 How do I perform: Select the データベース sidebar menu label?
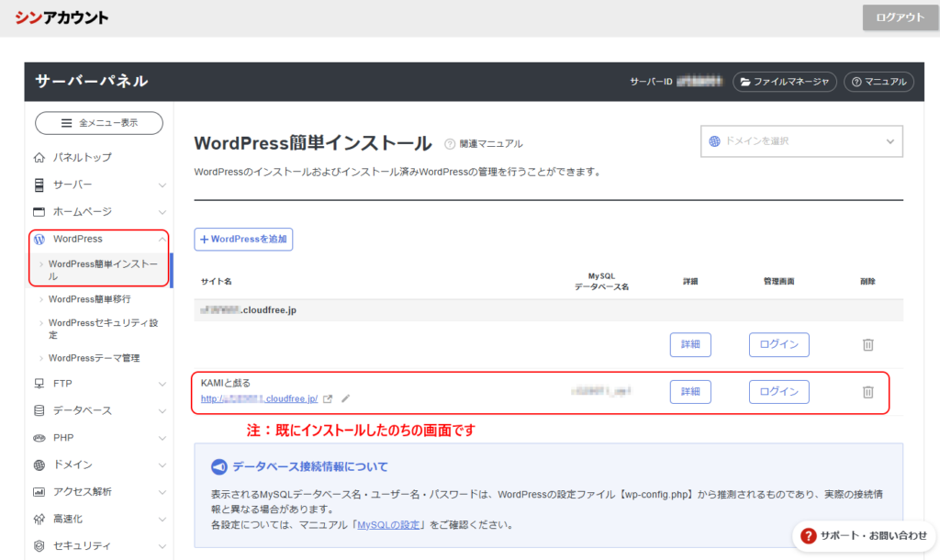pyautogui.click(x=82, y=410)
